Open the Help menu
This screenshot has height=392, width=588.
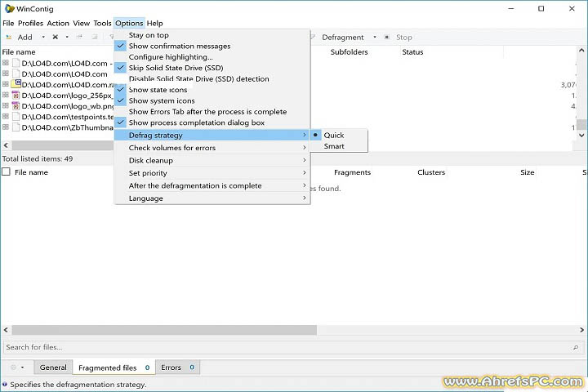[155, 23]
